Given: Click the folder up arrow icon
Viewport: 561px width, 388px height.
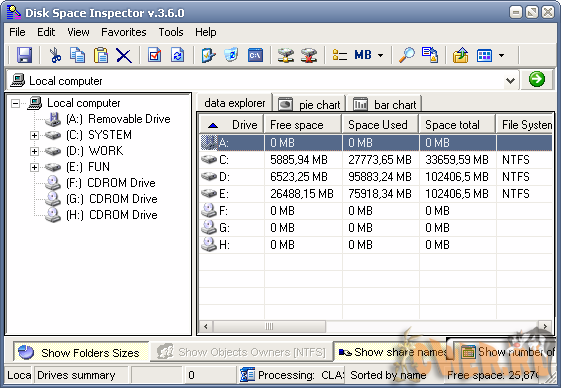Looking at the screenshot, I should (x=460, y=55).
